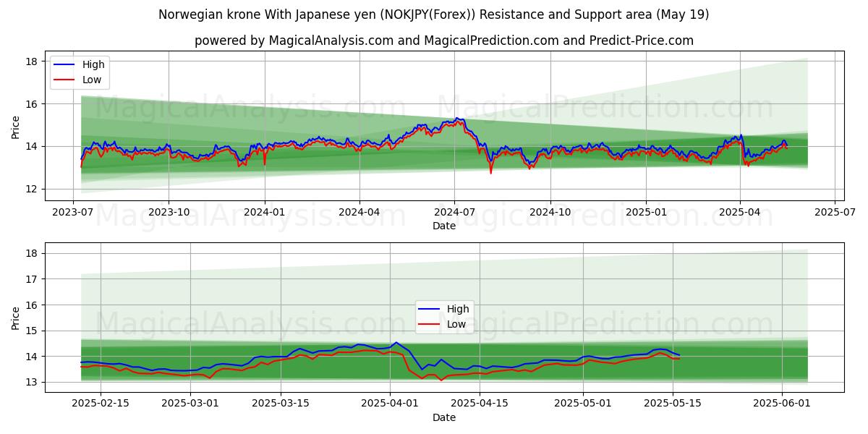Click the top chart's 'Date' axis label

click(x=444, y=226)
